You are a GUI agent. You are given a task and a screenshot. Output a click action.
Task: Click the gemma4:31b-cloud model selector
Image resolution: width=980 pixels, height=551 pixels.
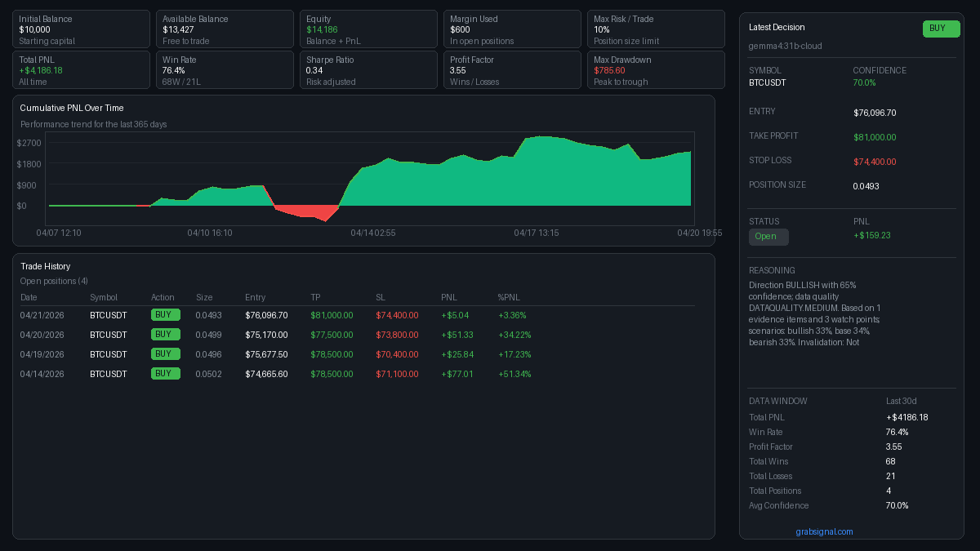[789, 46]
